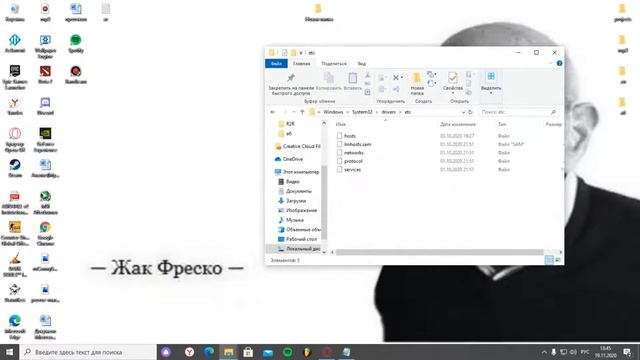The height and width of the screenshot is (360, 640).
Task: Select Этот компьютер in navigation pane
Action: (x=297, y=172)
